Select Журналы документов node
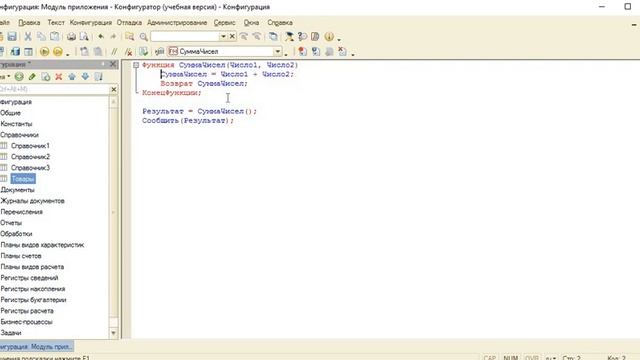 pos(32,201)
